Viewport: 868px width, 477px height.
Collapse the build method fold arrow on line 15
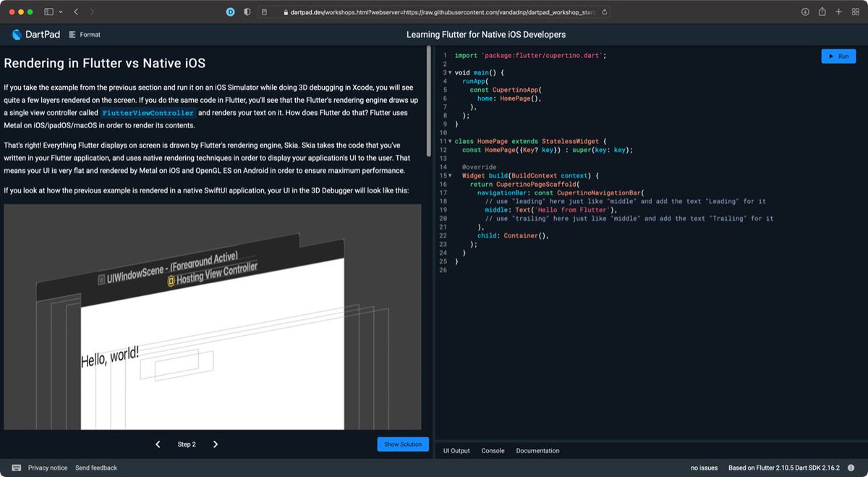450,175
